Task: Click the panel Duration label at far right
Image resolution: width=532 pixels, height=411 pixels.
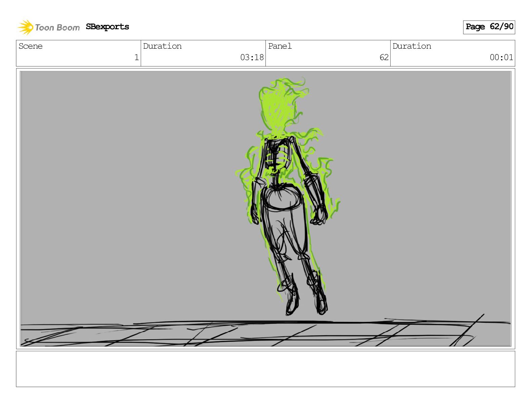Action: coord(412,46)
